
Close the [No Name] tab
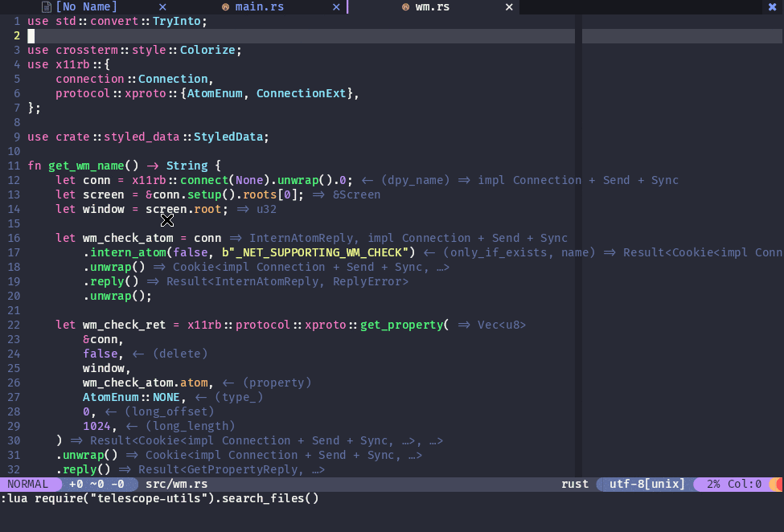pyautogui.click(x=162, y=7)
